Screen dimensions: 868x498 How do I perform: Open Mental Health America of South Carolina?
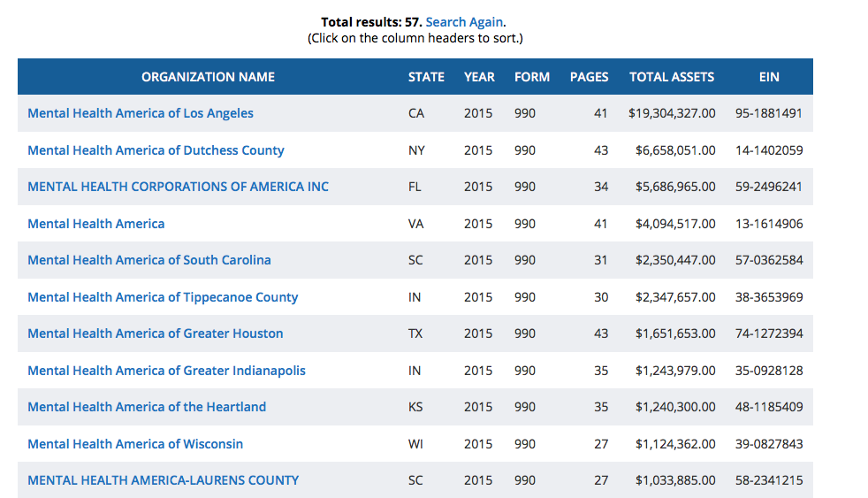[x=149, y=260]
